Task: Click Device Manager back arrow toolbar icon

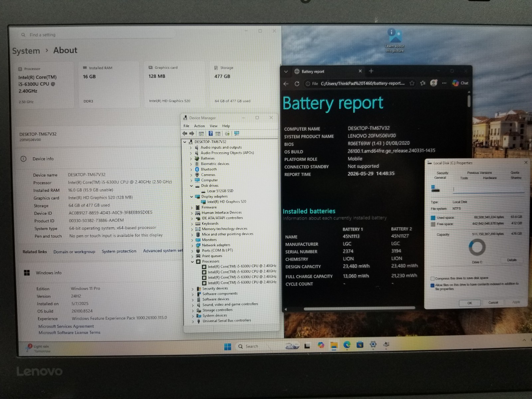Action: [x=185, y=133]
